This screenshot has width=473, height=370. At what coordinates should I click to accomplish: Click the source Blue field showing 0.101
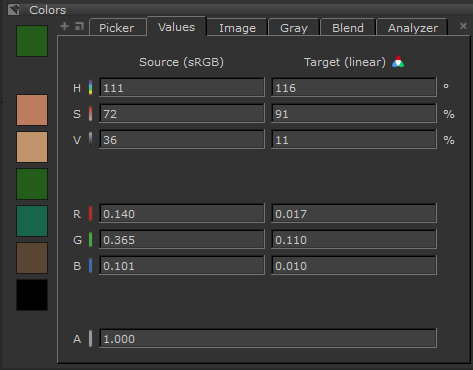[x=182, y=266]
